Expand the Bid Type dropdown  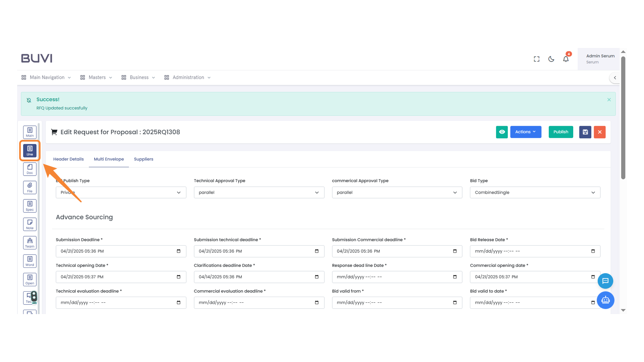[535, 192]
